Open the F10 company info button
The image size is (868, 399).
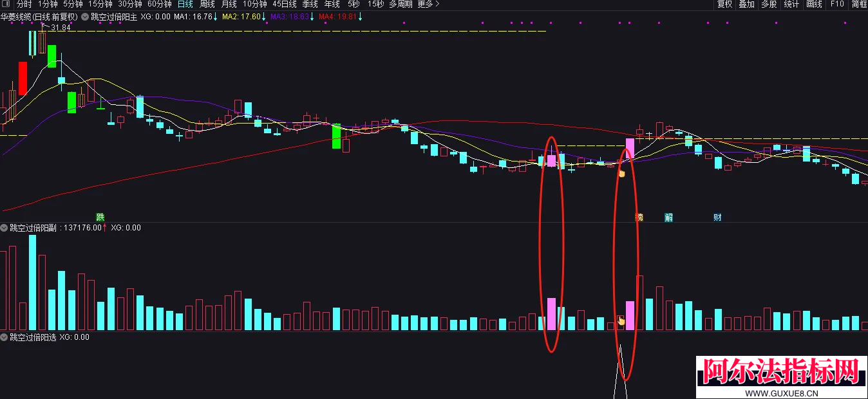click(x=837, y=4)
